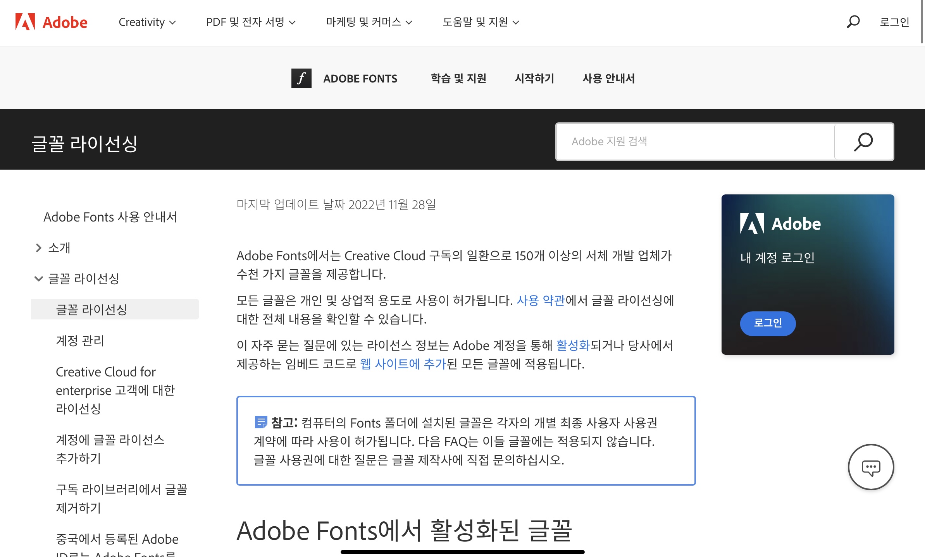Click the Adobe Fonts에서 활성화된 글꼴 heading

click(x=404, y=531)
